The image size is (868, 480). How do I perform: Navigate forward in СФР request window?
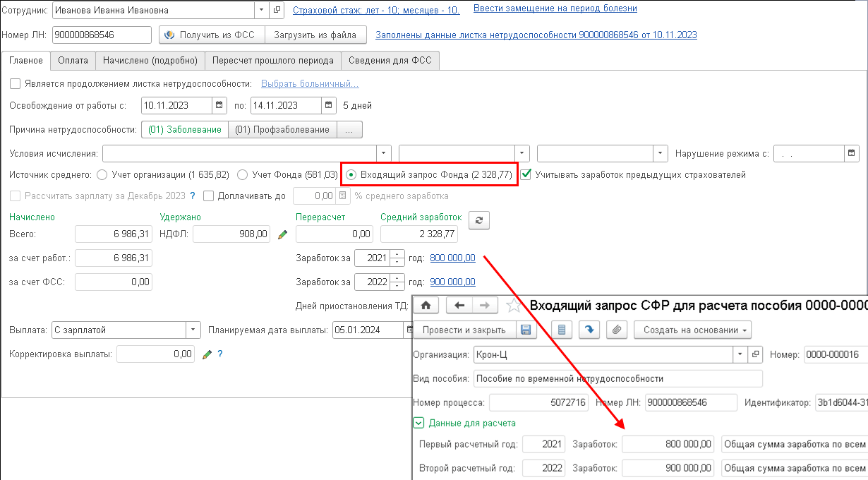[485, 305]
